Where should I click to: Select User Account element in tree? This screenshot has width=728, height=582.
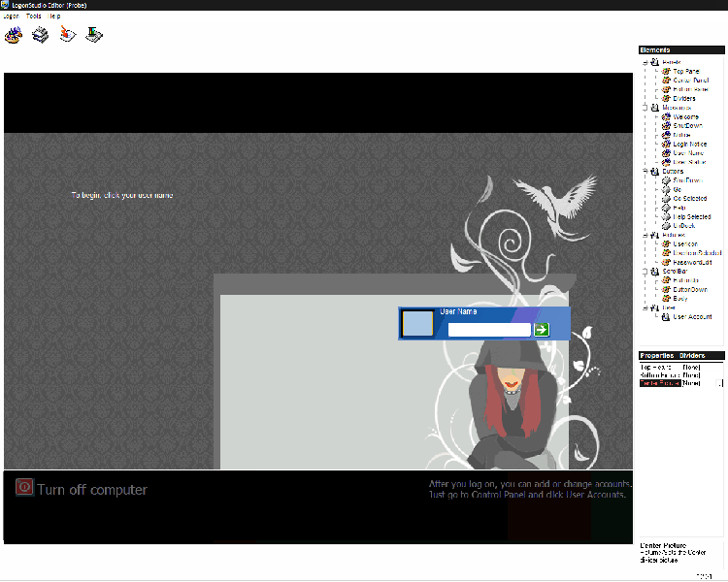click(x=692, y=316)
